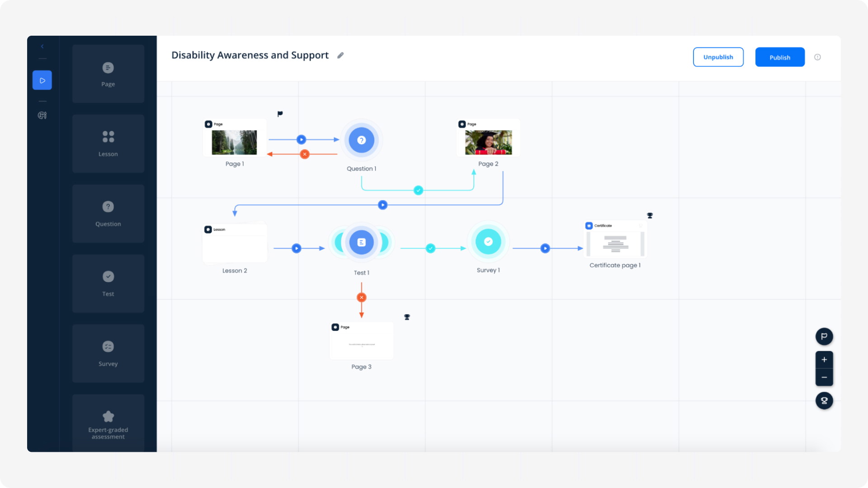The image size is (868, 488).
Task: Expand the Test 1 node in the canvas
Action: (362, 243)
